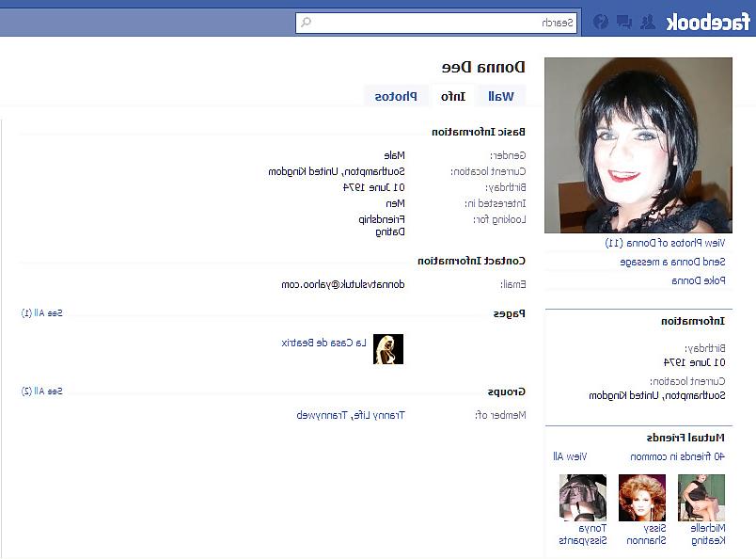756x559 pixels.
Task: Click the large profile picture
Action: point(638,145)
